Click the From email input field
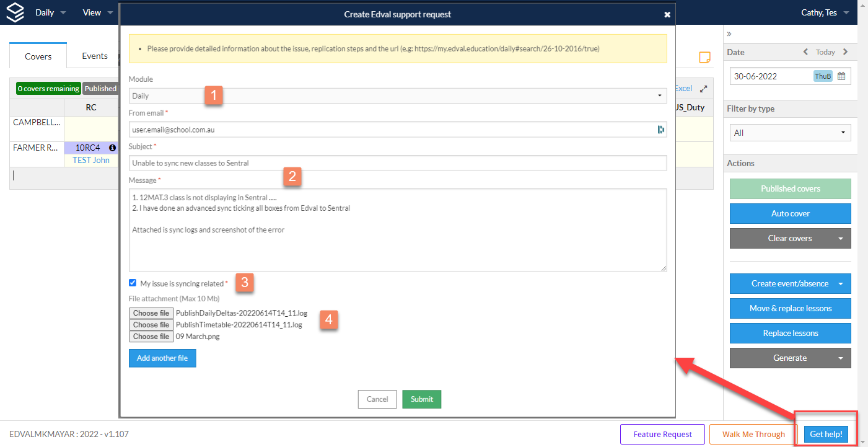 coord(398,130)
